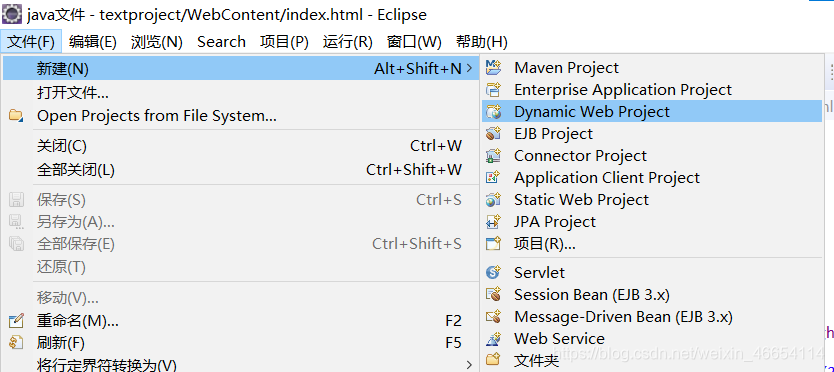Choose Open Projects from File System...

pos(240,115)
